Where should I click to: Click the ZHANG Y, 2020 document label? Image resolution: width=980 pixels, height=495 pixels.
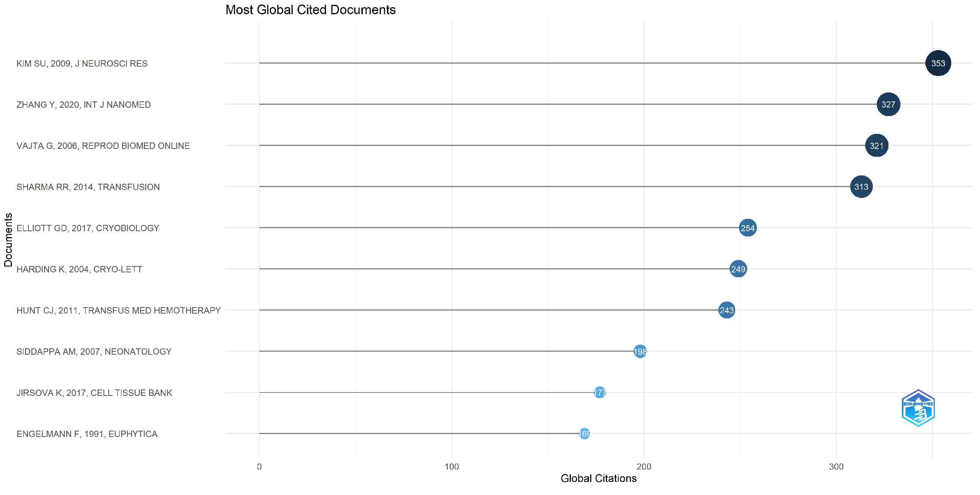pyautogui.click(x=83, y=105)
